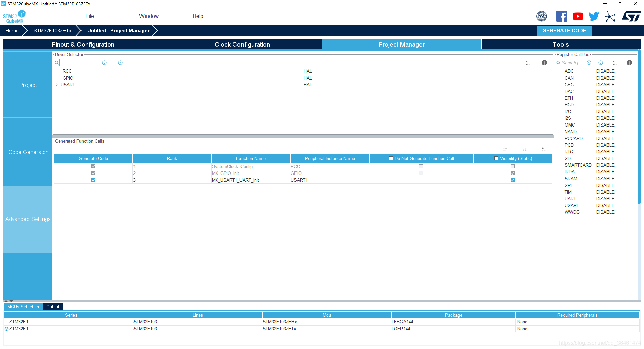This screenshot has height=349, width=644.
Task: Open the HAL driver dropdown for GPIO
Action: coord(308,78)
